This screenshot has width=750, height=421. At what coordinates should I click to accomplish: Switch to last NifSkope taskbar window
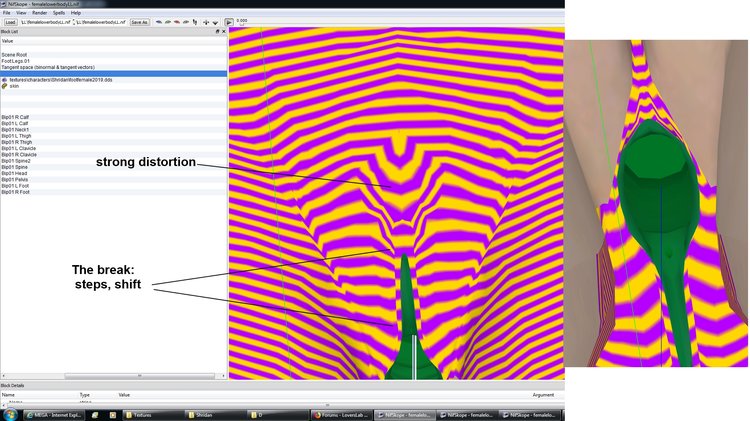pyautogui.click(x=528, y=415)
